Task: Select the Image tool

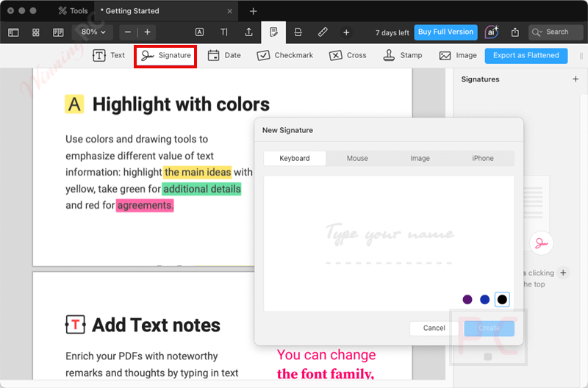Action: pyautogui.click(x=458, y=56)
